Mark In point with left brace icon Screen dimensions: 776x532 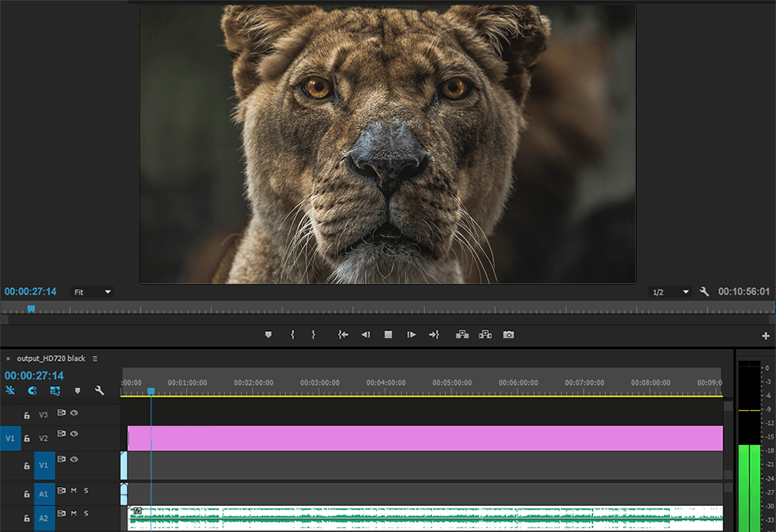coord(292,335)
